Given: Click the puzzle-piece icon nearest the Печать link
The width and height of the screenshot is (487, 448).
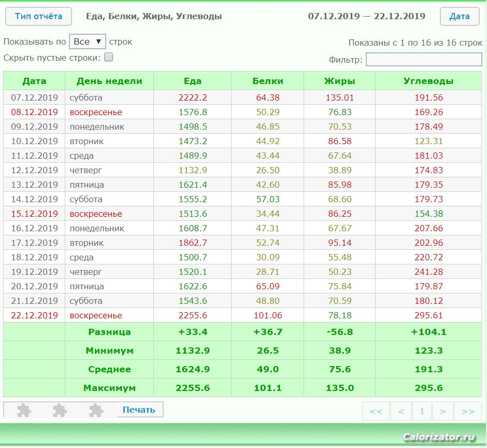Looking at the screenshot, I should point(96,410).
